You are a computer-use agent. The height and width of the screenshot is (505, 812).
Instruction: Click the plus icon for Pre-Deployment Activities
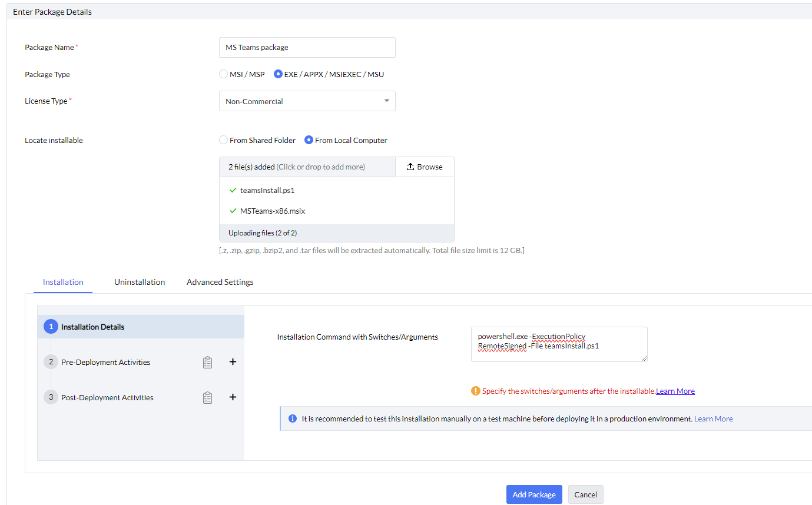click(233, 362)
